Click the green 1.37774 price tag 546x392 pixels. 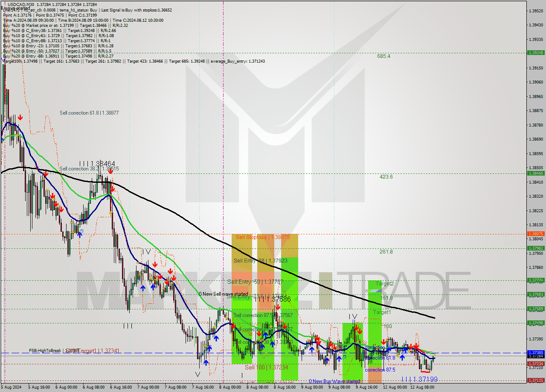tap(535, 280)
